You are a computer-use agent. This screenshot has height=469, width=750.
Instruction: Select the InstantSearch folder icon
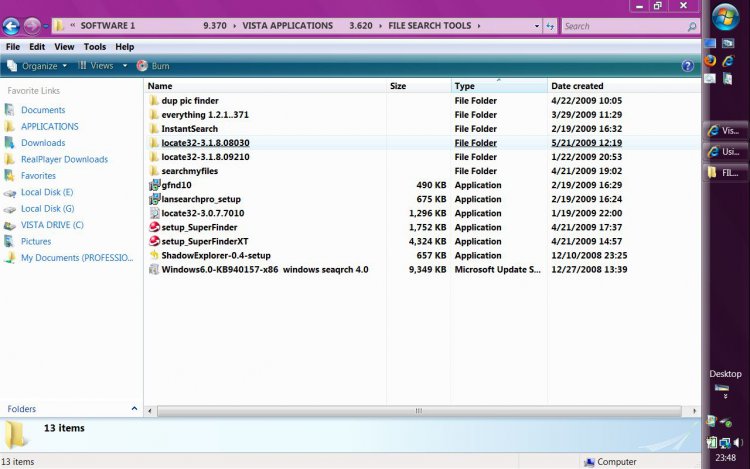[154, 129]
